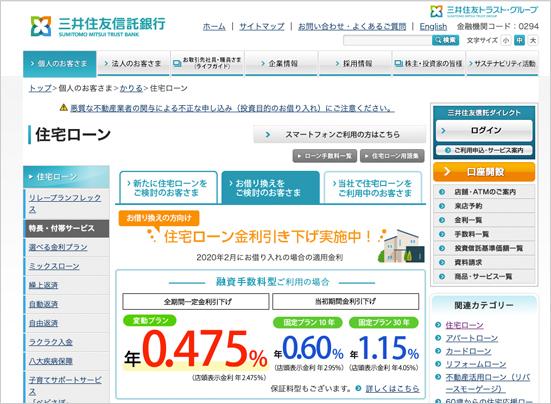Image resolution: width=551 pixels, height=404 pixels.
Task: Click the 三井住友トラスト・グループ group logo
Action: [x=484, y=11]
